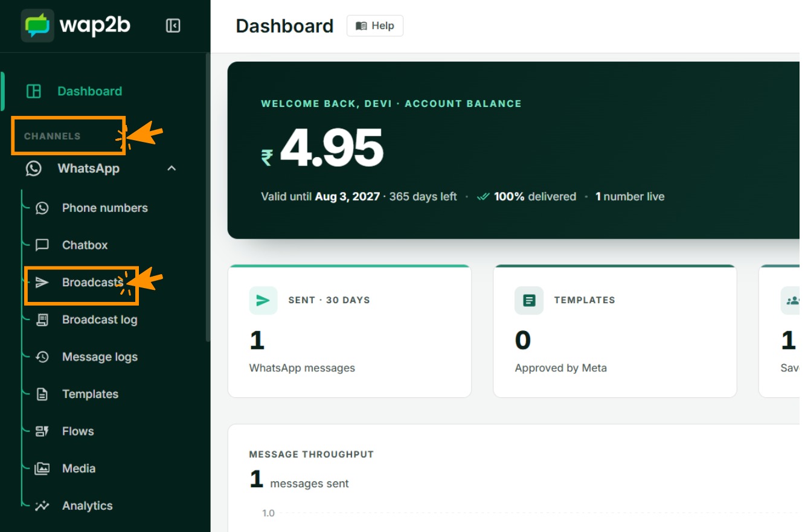Screen dimensions: 805x532
Task: Click the Help button
Action: click(x=375, y=26)
